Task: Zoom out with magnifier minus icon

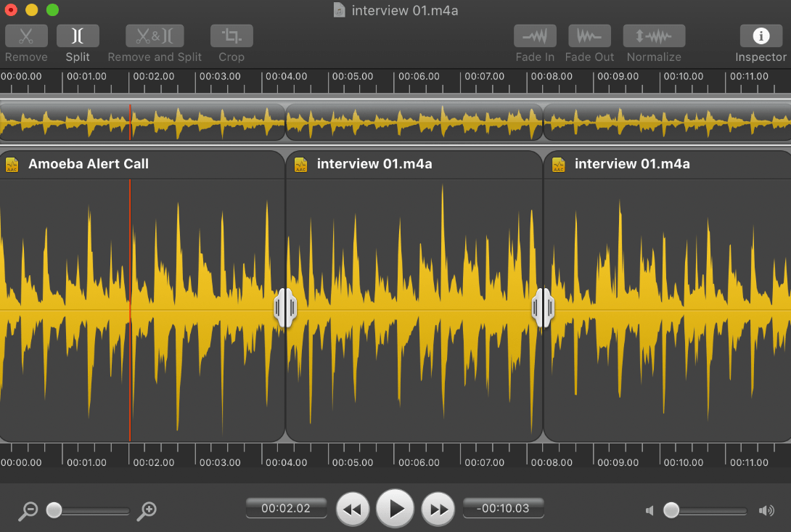Action: (28, 511)
